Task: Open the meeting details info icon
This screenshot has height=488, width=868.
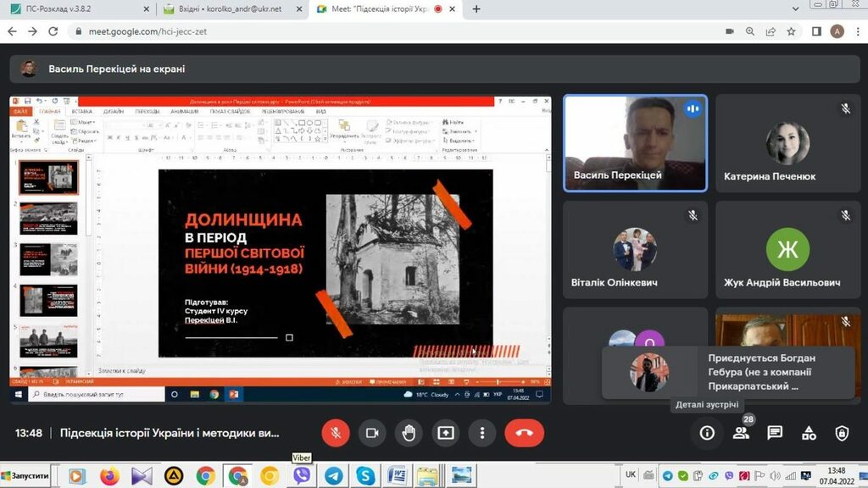Action: pyautogui.click(x=706, y=433)
